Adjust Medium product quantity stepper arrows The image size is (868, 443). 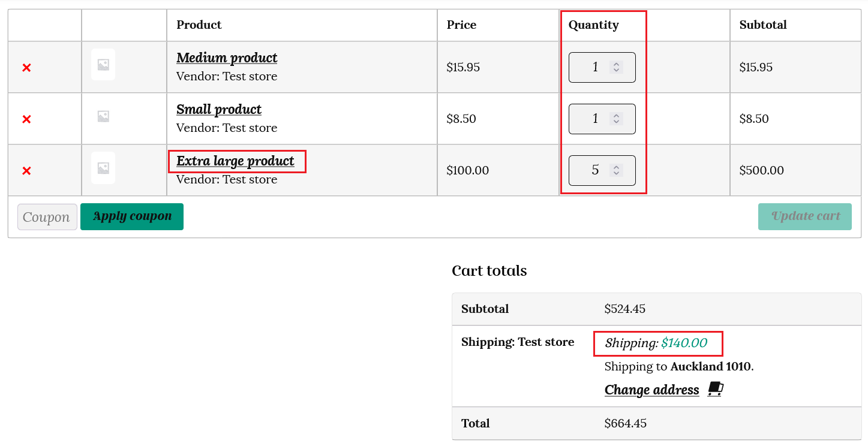tap(616, 67)
